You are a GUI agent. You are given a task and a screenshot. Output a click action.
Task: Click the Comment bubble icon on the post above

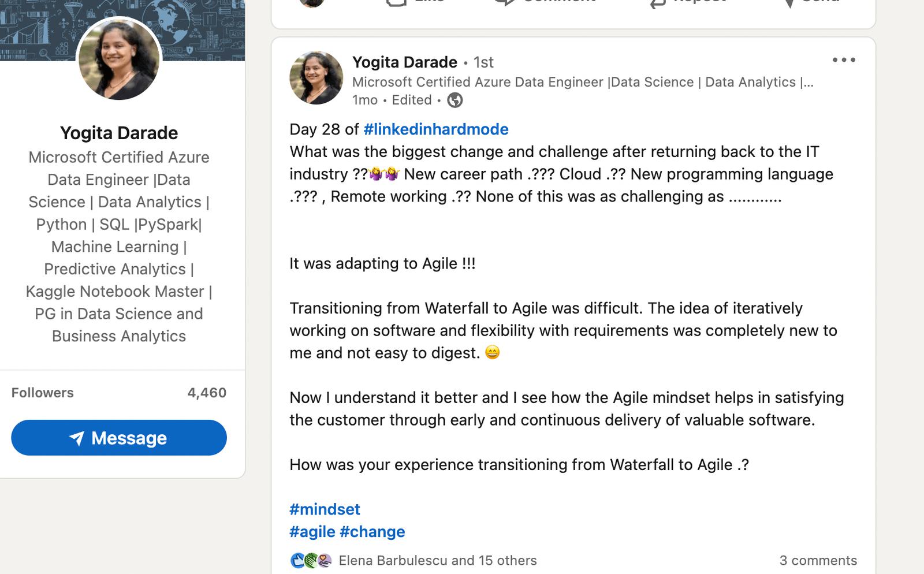coord(505,2)
